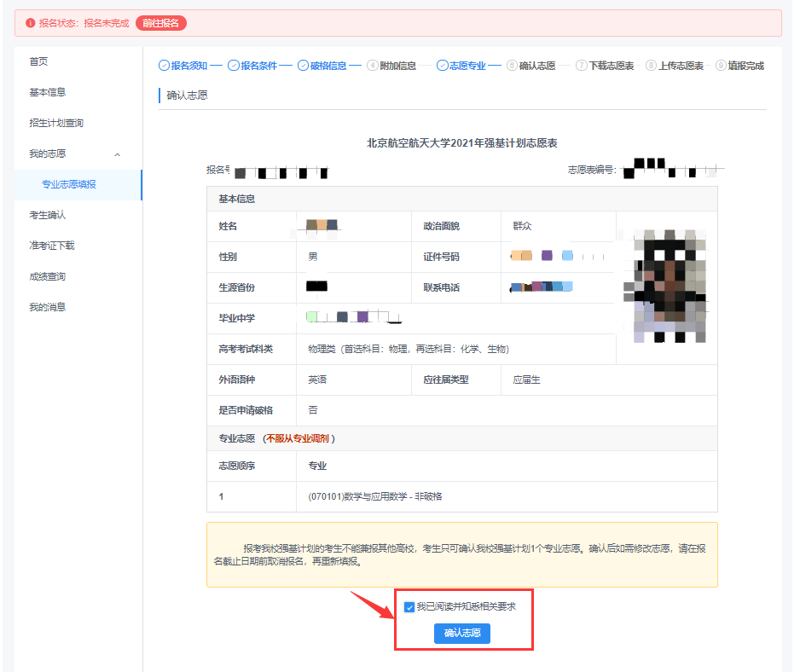Click the 破格信息 step check icon

(303, 66)
